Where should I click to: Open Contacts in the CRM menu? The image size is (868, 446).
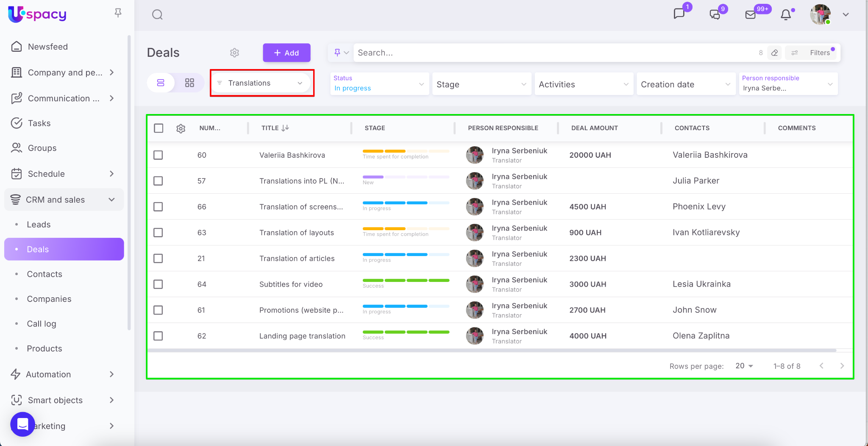point(45,274)
